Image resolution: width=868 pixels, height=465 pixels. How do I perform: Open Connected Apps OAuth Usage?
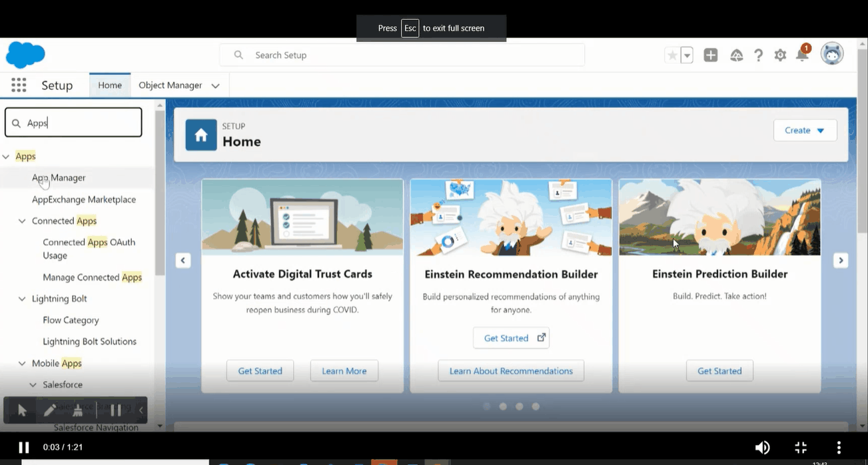pos(89,248)
